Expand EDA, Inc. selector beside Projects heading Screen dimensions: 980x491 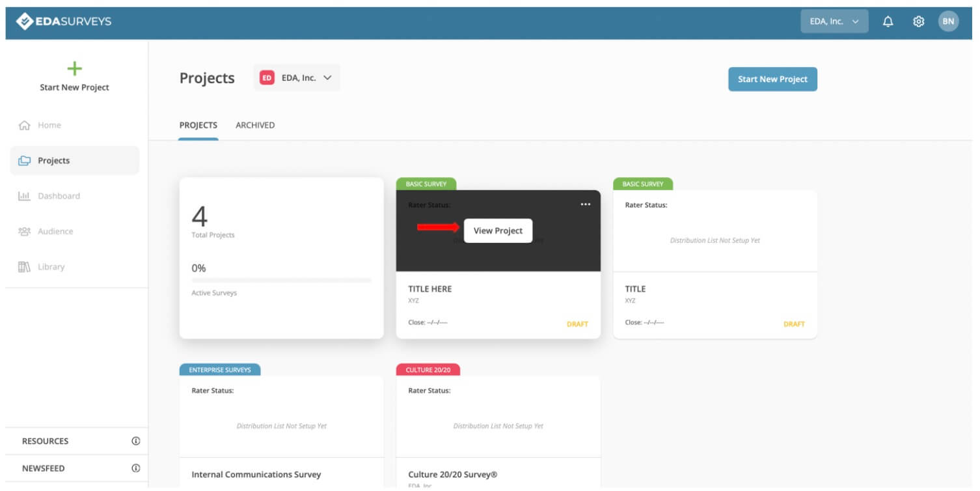(x=297, y=77)
